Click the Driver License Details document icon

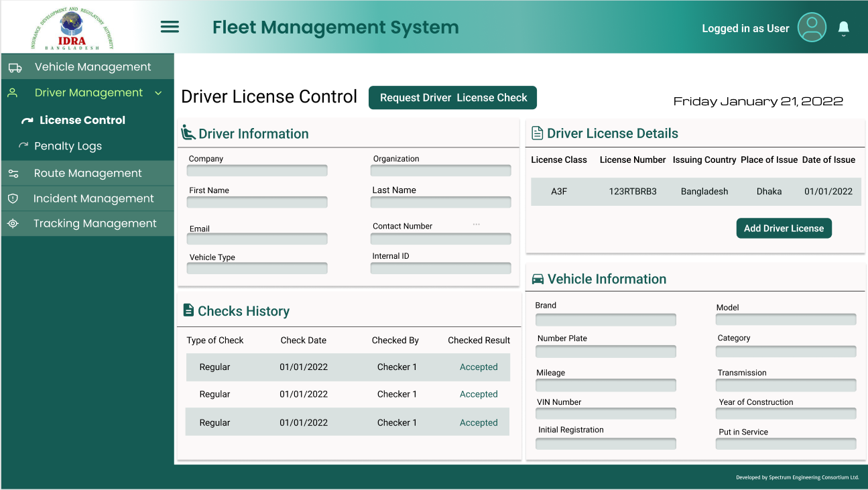(537, 133)
